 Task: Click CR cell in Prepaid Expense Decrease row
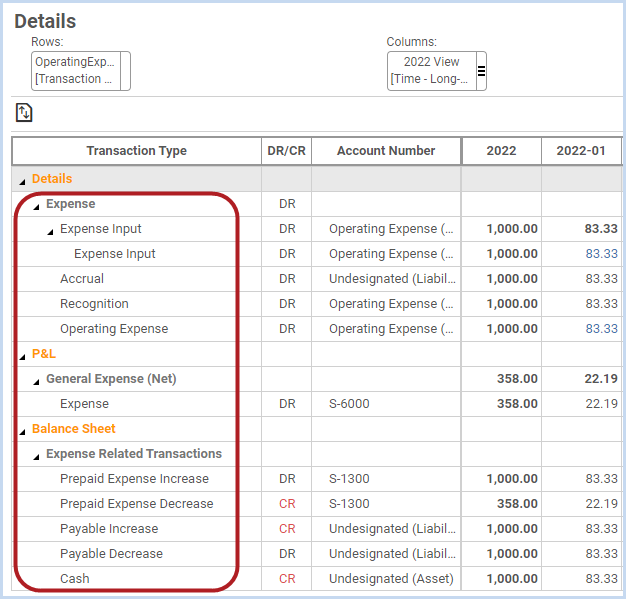click(x=287, y=504)
